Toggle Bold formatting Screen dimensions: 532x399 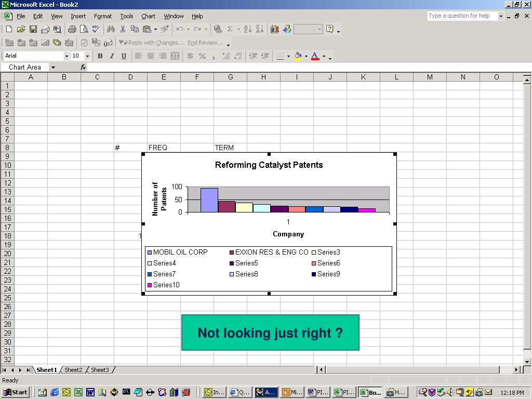pyautogui.click(x=100, y=56)
